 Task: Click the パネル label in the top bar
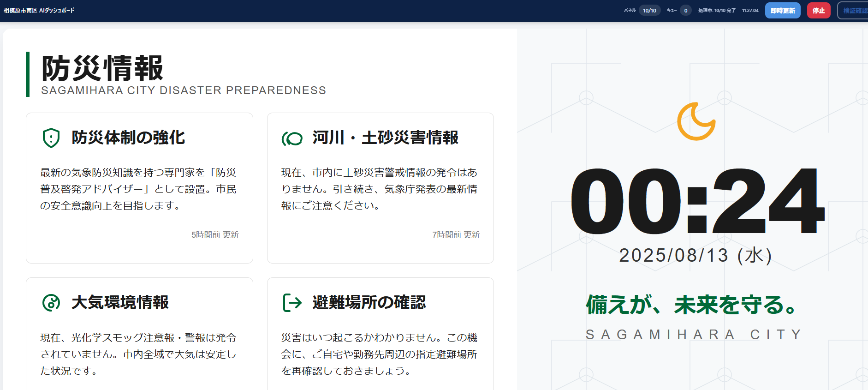pos(630,11)
